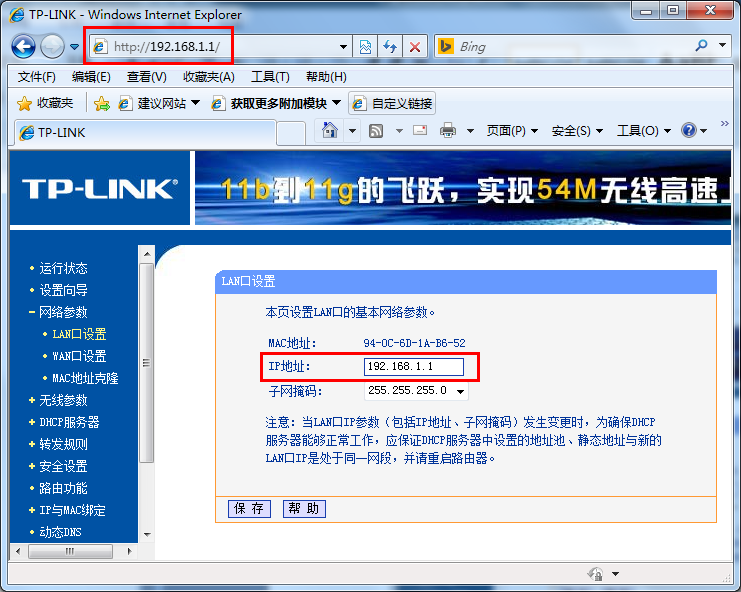Open status bar zoom dropdown arrow

click(x=615, y=574)
